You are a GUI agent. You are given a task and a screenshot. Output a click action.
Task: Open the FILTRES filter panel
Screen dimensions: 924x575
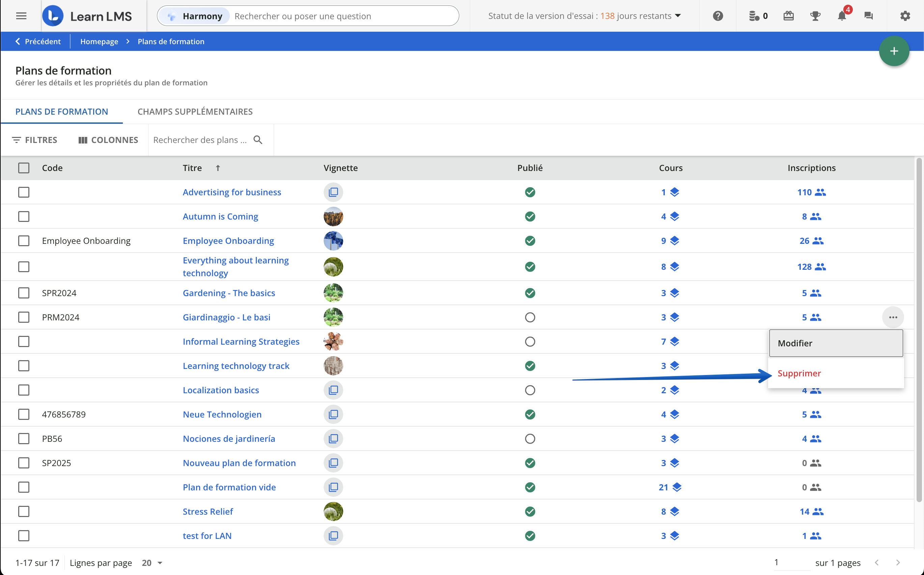[35, 140]
